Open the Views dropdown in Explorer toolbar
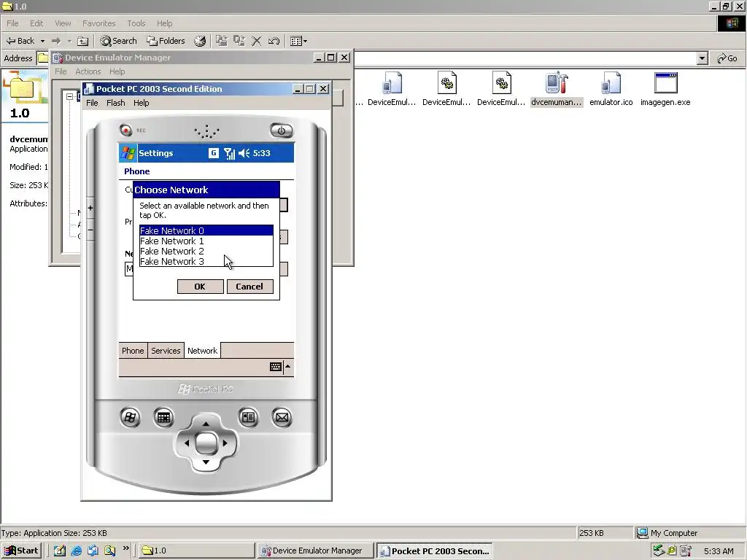This screenshot has width=747, height=560. (x=298, y=42)
